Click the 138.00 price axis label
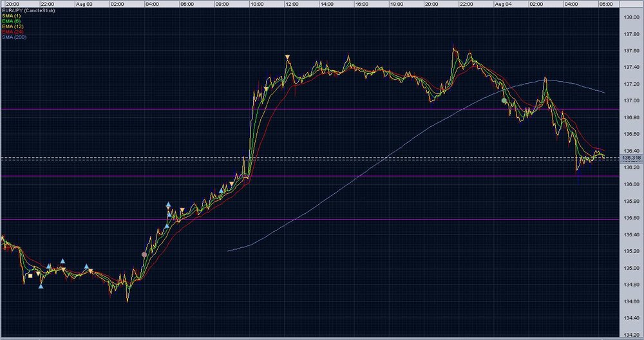Image resolution: width=644 pixels, height=340 pixels. coord(631,17)
